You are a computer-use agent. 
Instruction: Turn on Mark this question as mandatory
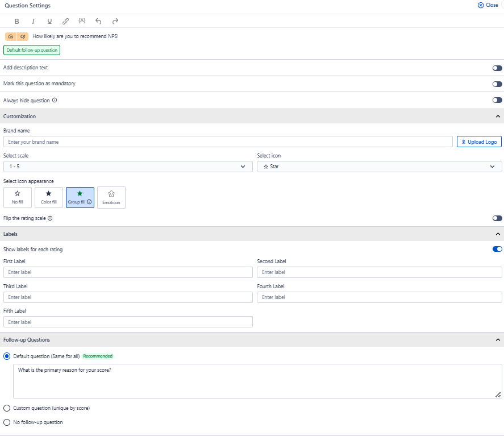tap(497, 84)
